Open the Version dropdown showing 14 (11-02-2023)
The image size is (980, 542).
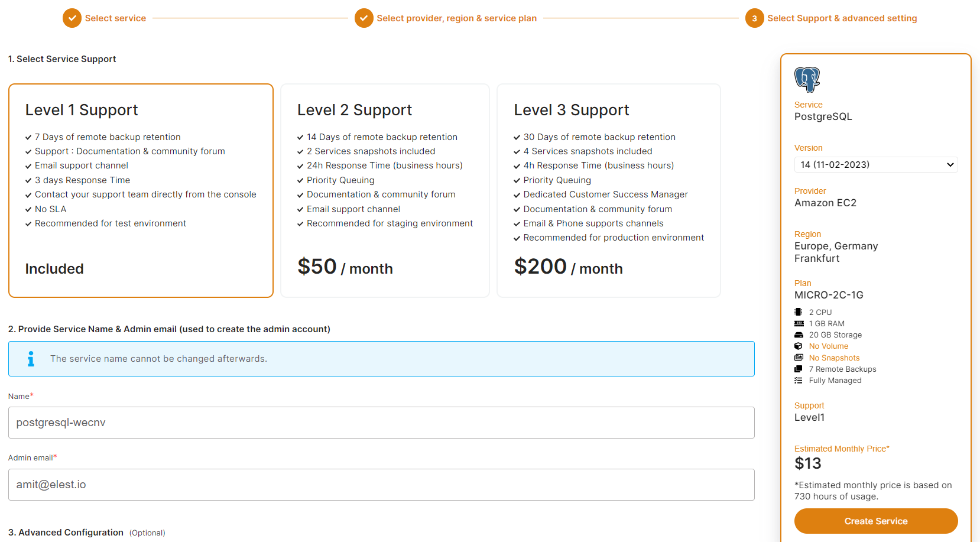click(875, 165)
